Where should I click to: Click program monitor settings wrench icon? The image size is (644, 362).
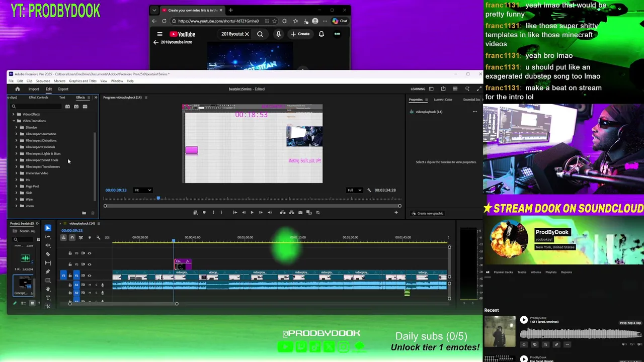[369, 190]
